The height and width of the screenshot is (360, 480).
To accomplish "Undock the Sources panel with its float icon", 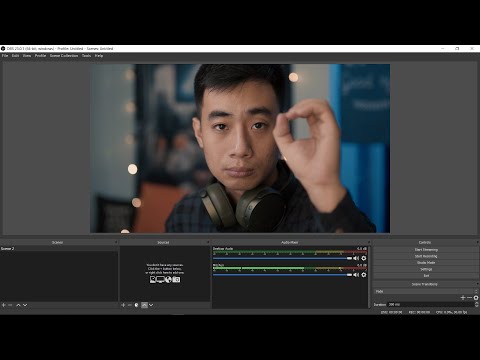I will tap(208, 242).
